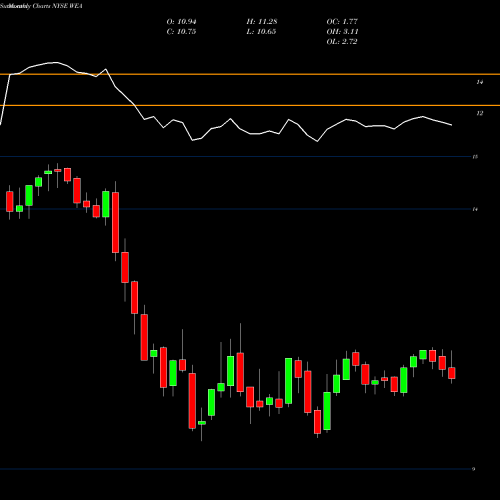Click the 'L: 10.65' low value
The height and width of the screenshot is (500, 500).
261,32
